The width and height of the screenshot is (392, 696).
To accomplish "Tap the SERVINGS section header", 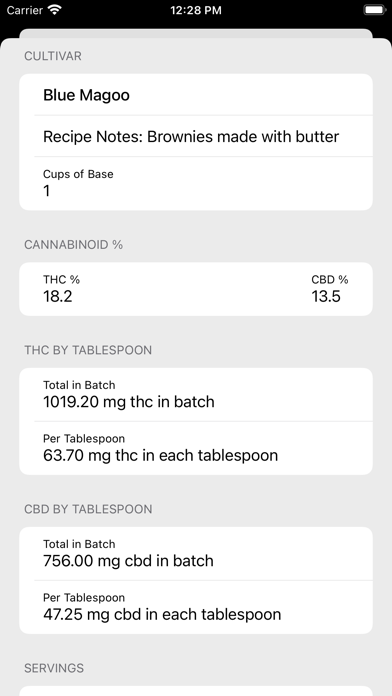I will pos(54,668).
